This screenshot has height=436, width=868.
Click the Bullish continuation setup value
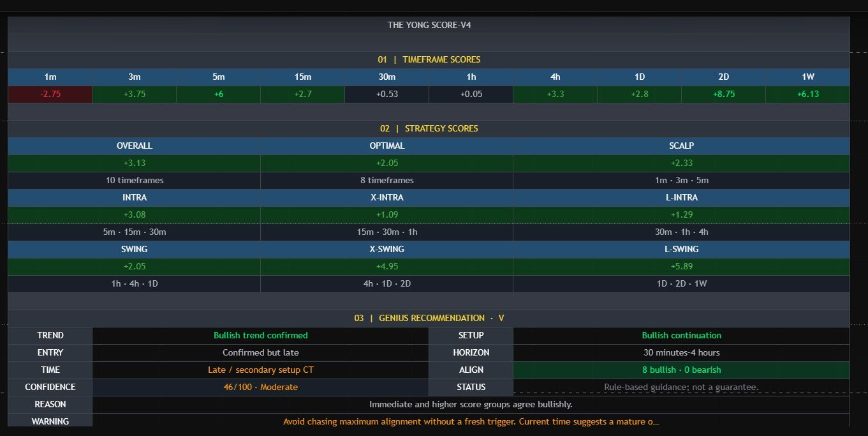pos(681,335)
